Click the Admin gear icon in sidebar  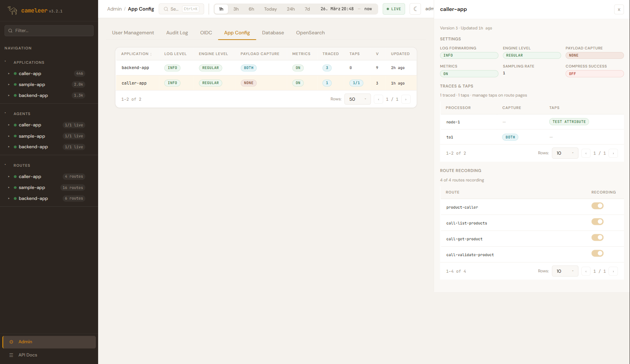coord(11,342)
